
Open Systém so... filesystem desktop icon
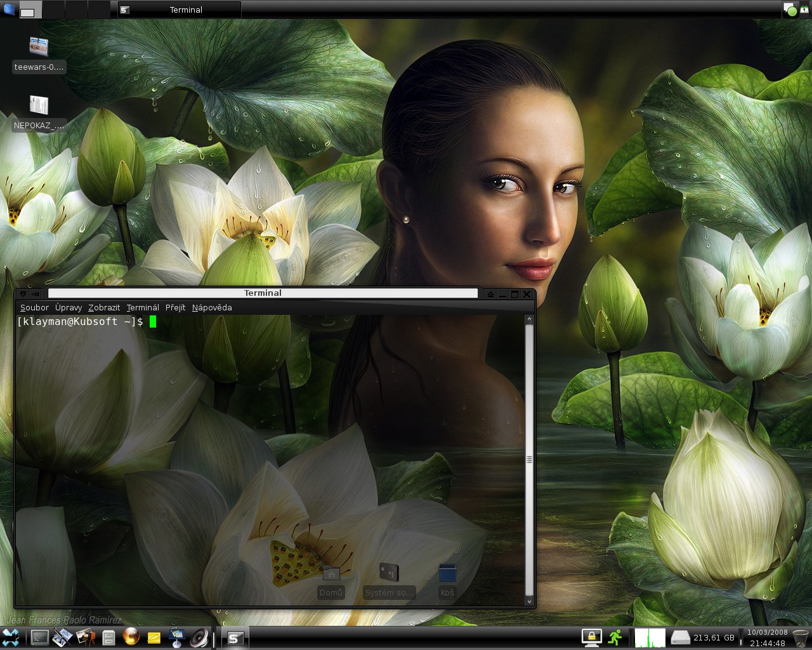[x=389, y=582]
